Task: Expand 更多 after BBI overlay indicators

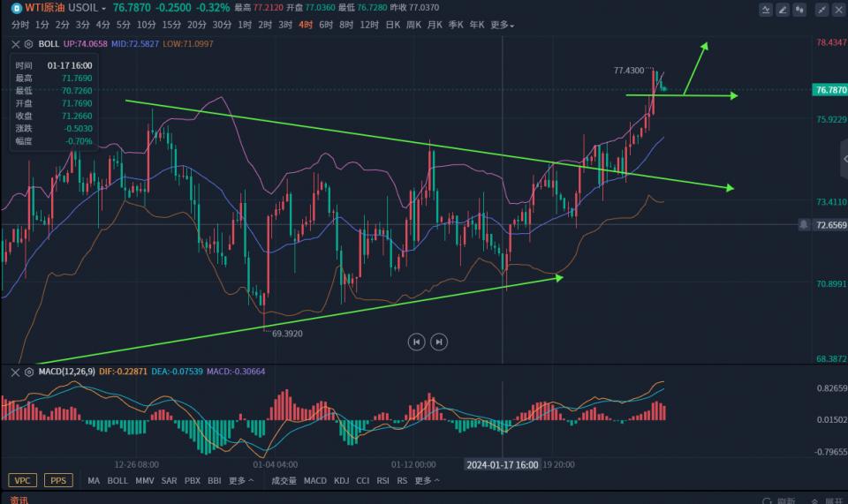Action: [240, 480]
